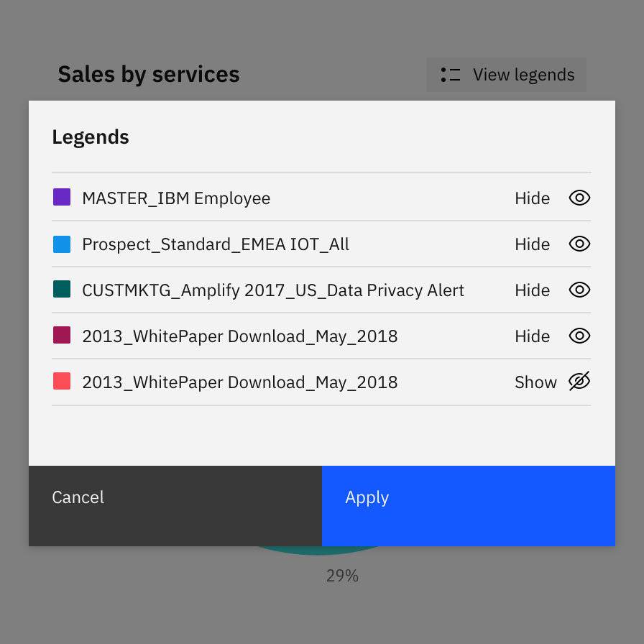644x644 pixels.
Task: Open the View legends button
Action: [507, 75]
